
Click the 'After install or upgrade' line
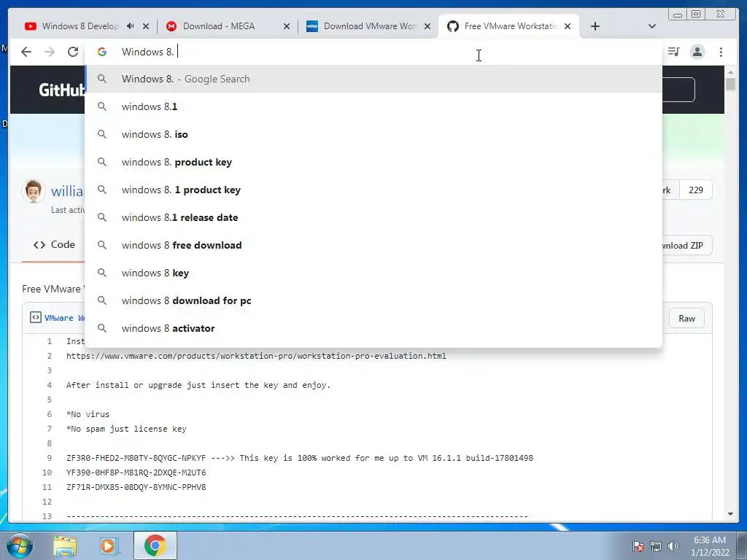[x=198, y=385]
